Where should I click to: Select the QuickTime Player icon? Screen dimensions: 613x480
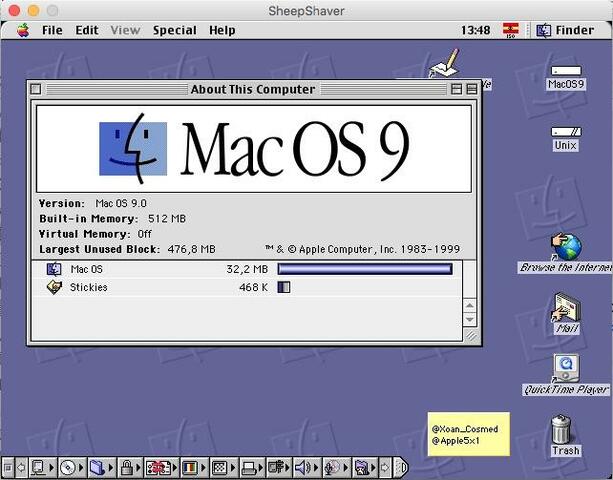coord(566,368)
